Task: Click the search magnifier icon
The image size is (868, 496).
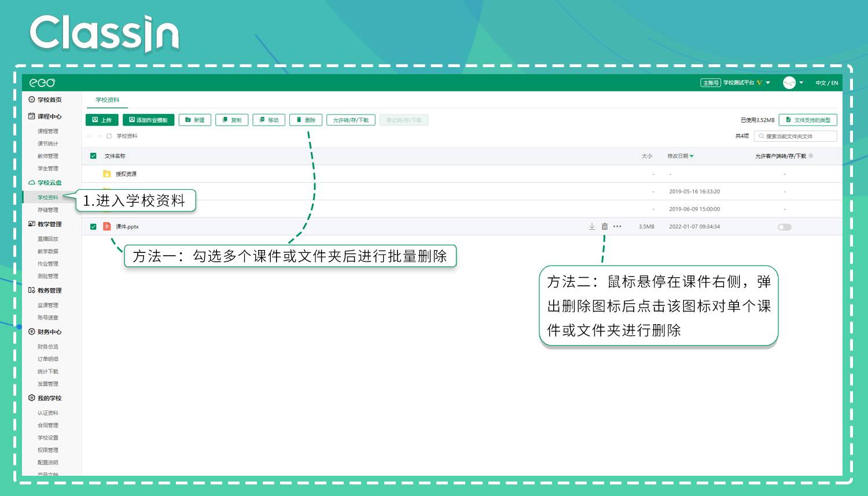Action: (762, 136)
